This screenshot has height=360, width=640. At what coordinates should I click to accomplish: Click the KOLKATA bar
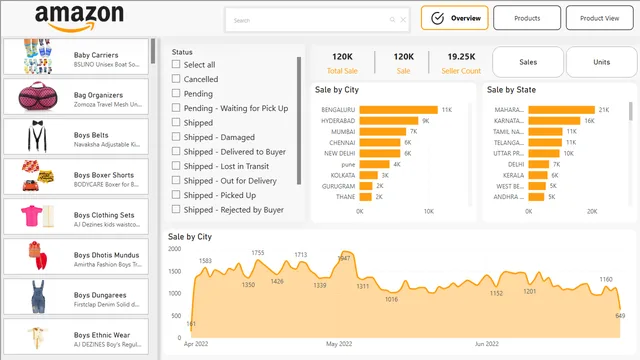coord(369,175)
